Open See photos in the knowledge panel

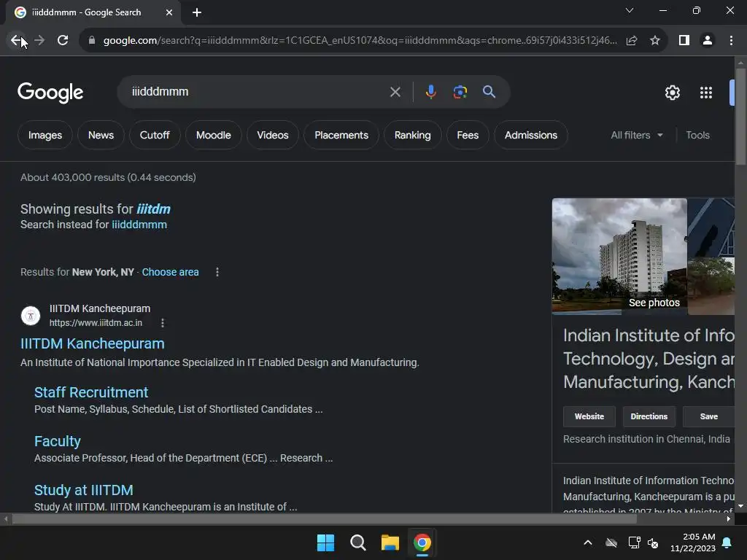click(x=654, y=303)
